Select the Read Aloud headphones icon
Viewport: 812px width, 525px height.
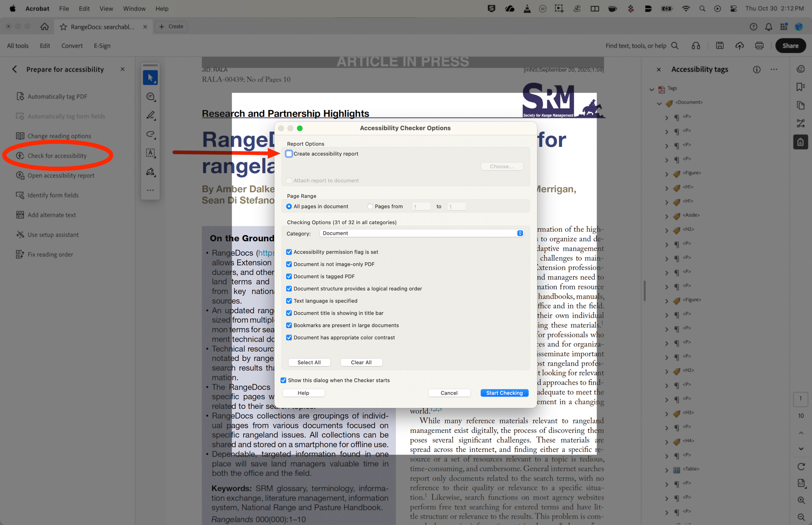[696, 46]
